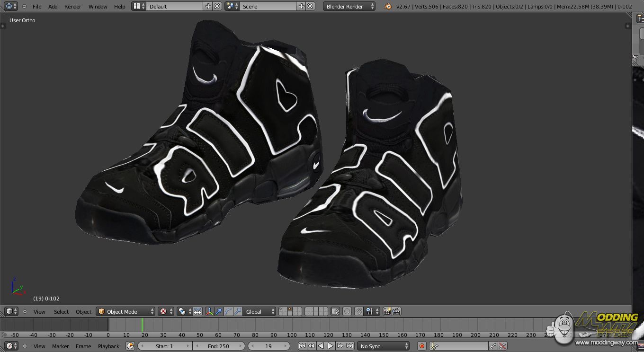Open the Select menu in 3D viewport header
The width and height of the screenshot is (644, 352).
point(61,312)
